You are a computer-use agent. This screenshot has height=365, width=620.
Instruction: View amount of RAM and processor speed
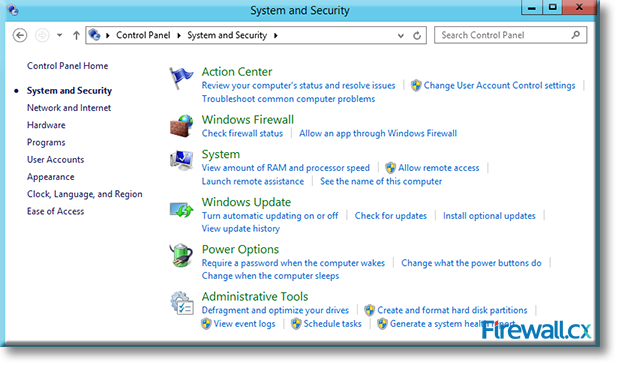point(286,168)
